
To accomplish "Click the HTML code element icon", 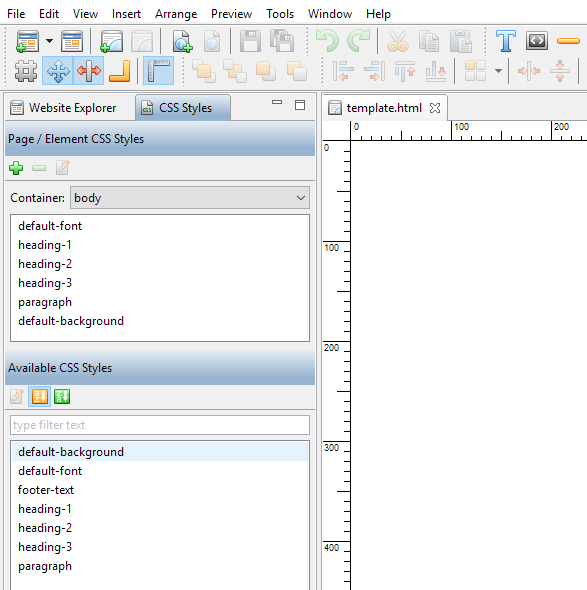I will (537, 41).
